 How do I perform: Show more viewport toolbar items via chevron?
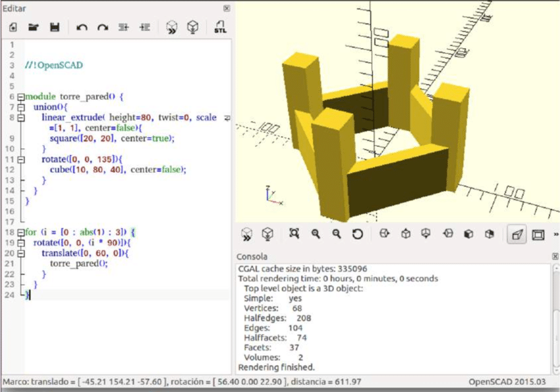coord(555,234)
